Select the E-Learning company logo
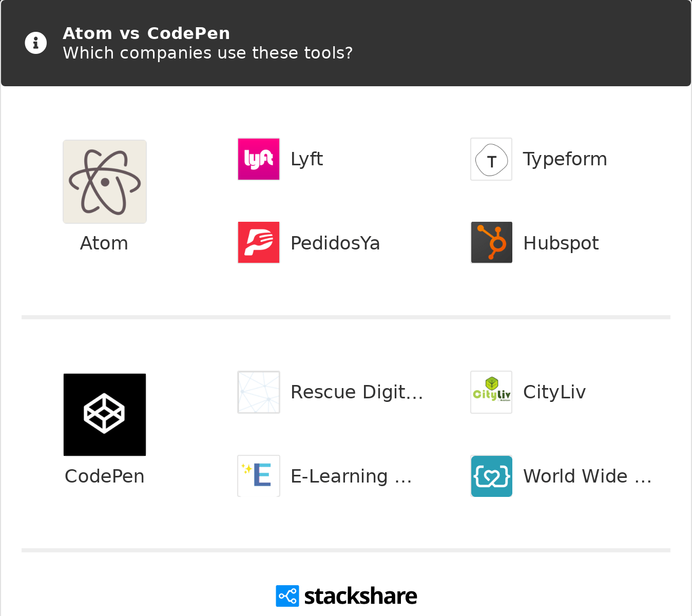 coord(259,476)
